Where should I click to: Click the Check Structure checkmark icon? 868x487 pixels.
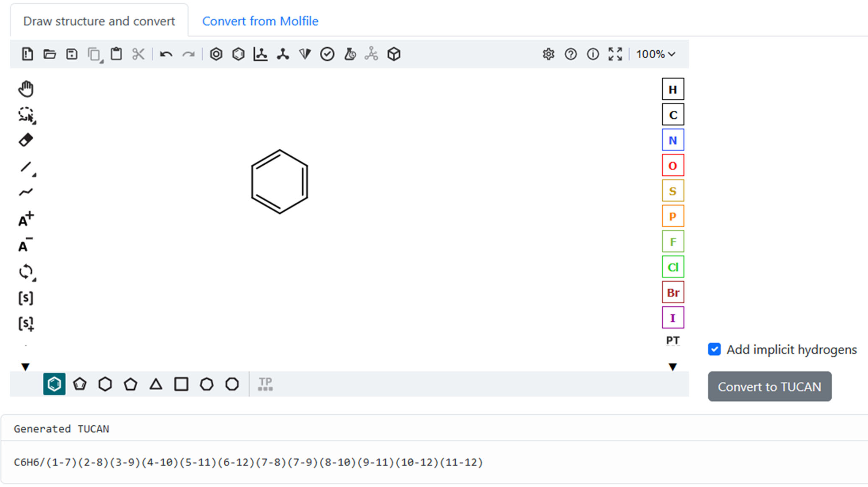point(327,54)
